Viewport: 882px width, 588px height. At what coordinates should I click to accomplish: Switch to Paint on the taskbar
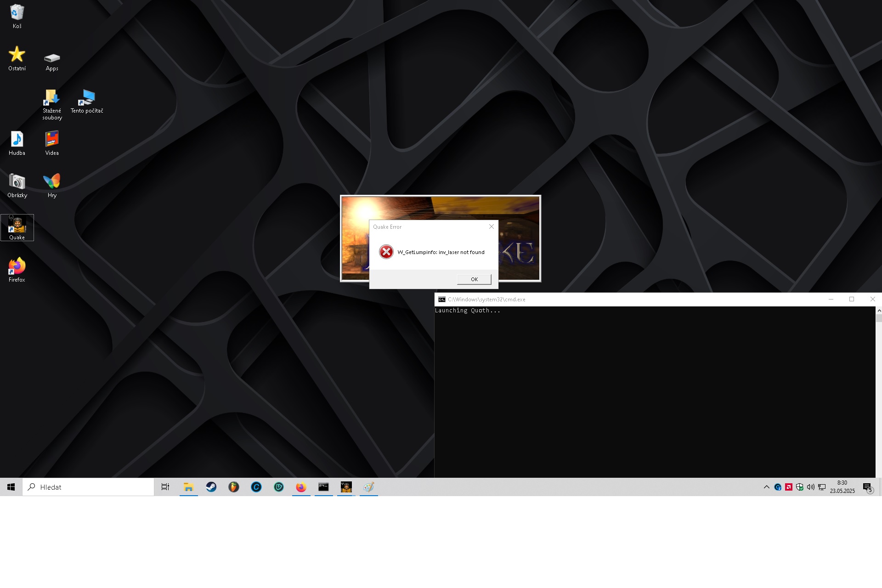click(368, 487)
